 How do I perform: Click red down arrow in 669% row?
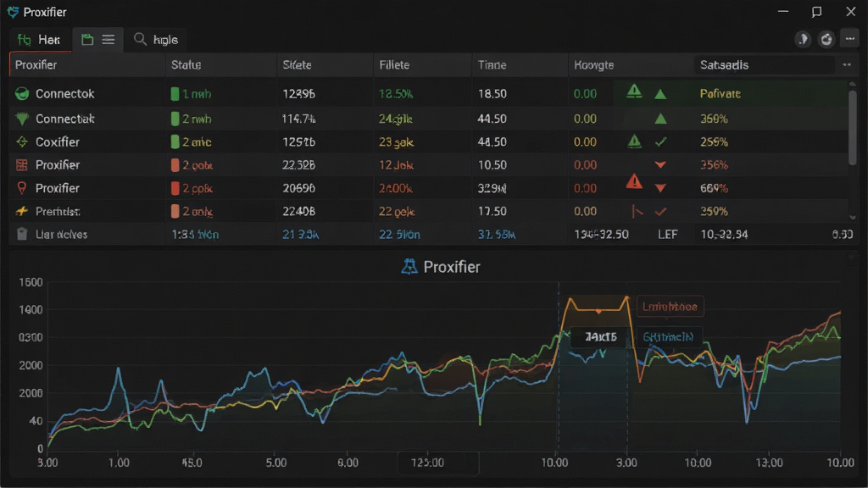(660, 188)
